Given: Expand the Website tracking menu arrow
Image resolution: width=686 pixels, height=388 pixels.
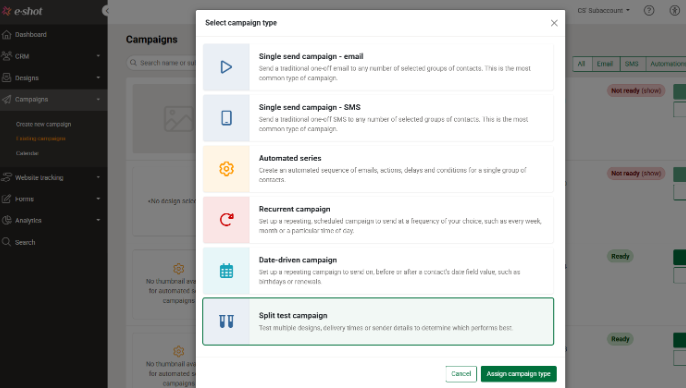Looking at the screenshot, I should (x=98, y=177).
